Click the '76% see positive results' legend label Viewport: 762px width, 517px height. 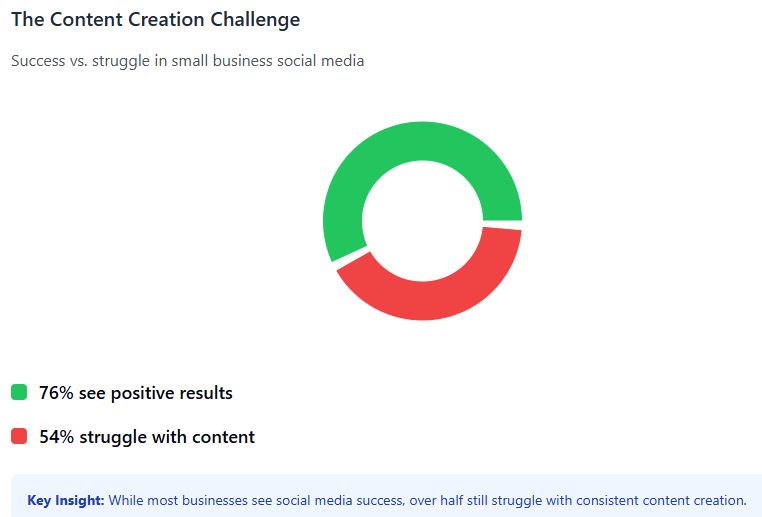(x=136, y=393)
